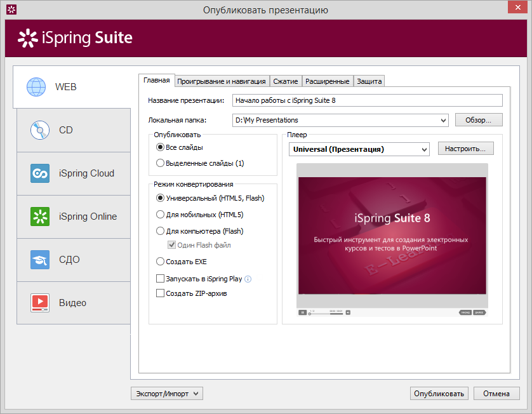Click the iSpring Play info icon
The height and width of the screenshot is (414, 532).
point(248,279)
